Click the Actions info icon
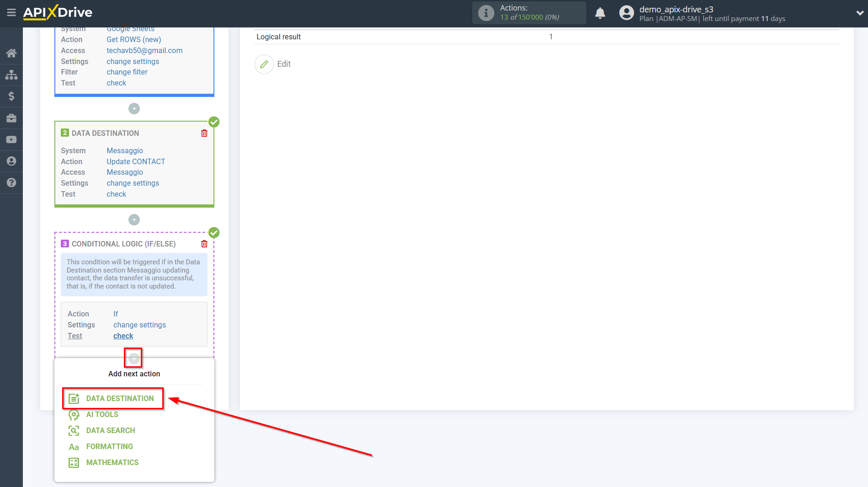868x487 pixels. [486, 13]
